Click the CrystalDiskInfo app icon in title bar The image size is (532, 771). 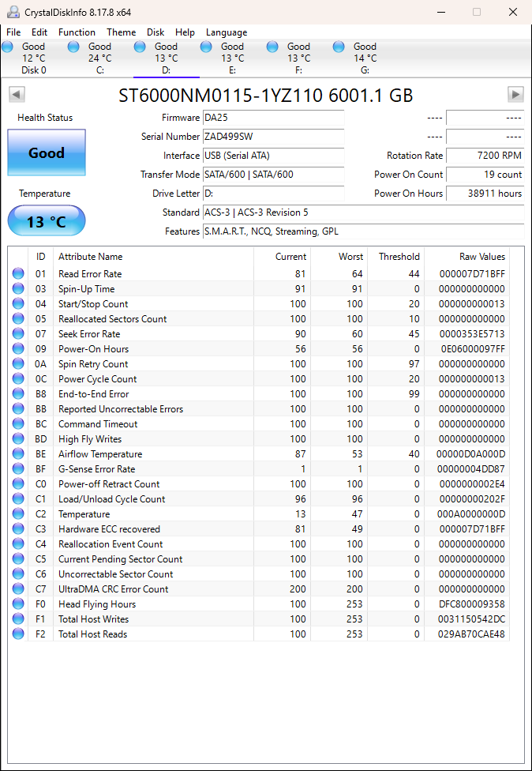13,12
